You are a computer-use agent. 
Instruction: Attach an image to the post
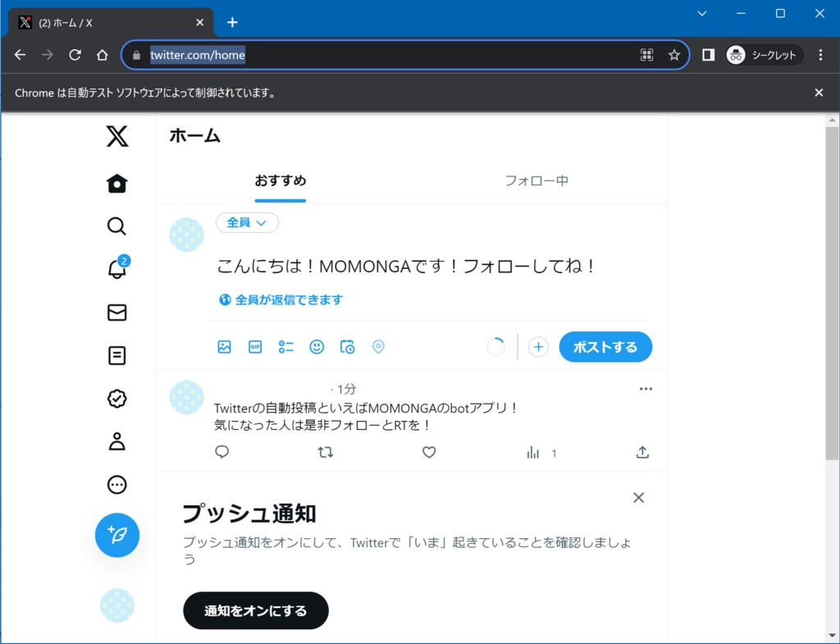[x=224, y=346]
